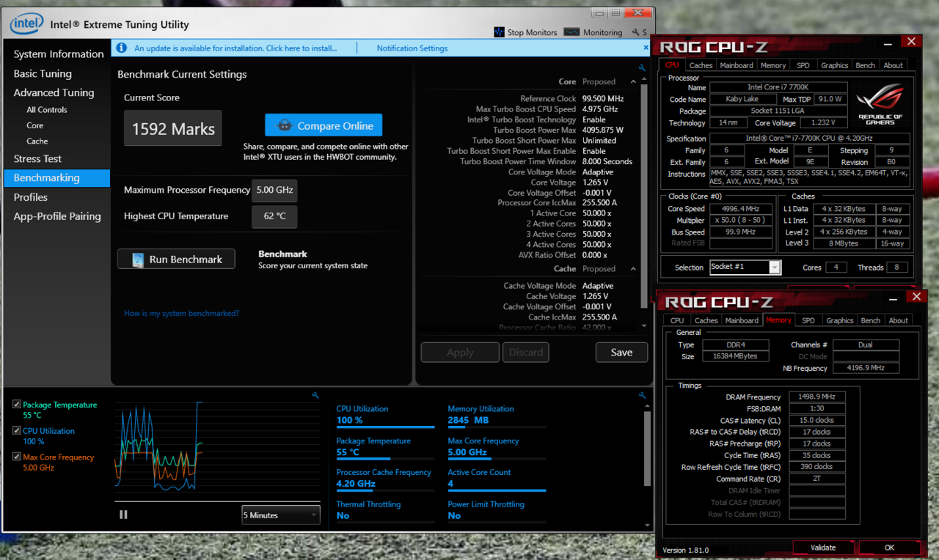Select Core under Advanced Tuning

(x=35, y=125)
